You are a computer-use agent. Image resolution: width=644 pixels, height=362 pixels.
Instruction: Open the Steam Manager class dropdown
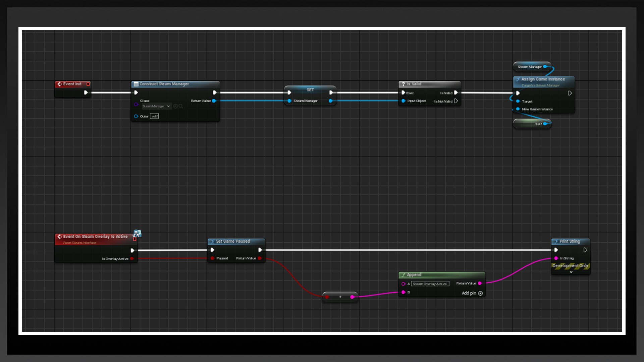click(x=157, y=106)
